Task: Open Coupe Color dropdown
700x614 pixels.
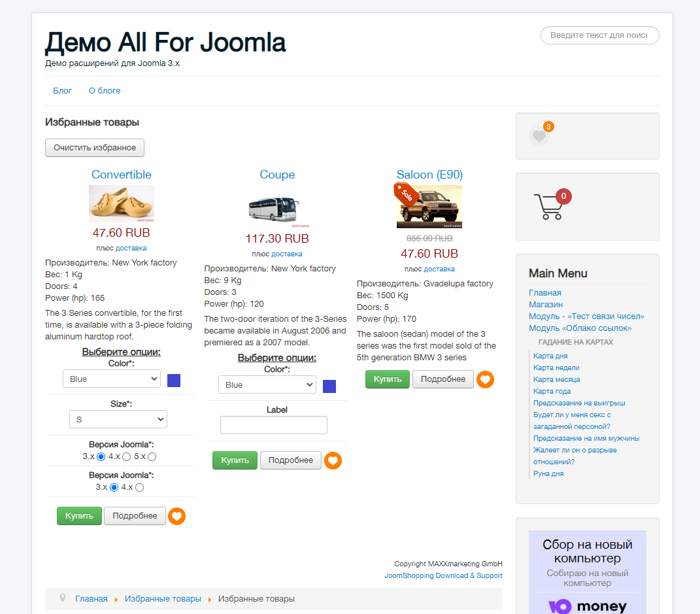Action: click(267, 384)
